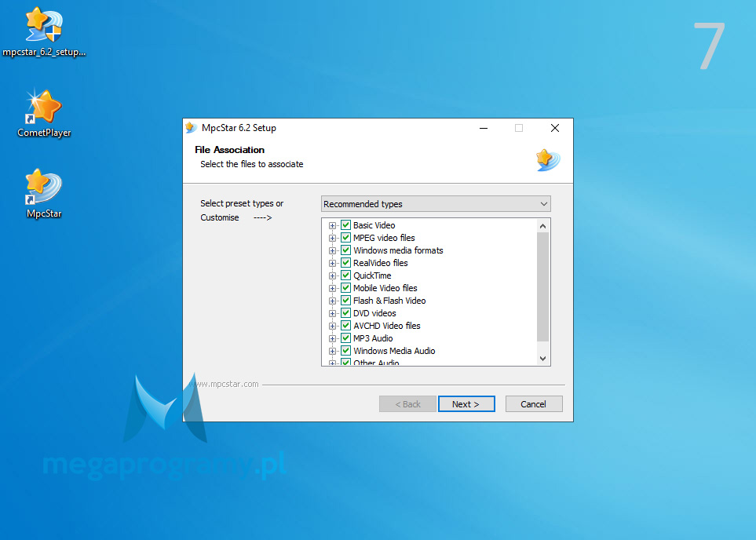Expand the Flash & Flash Video node
This screenshot has height=540, width=756.
click(332, 301)
